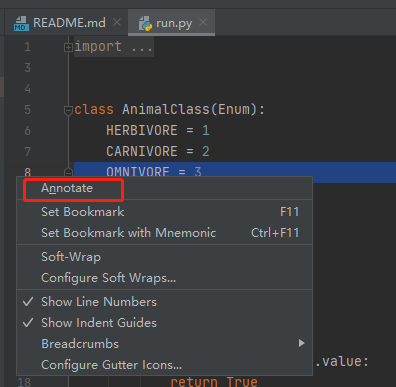Toggle Show Indent Guides option
Viewport: 396px width, 387px height.
click(164, 323)
